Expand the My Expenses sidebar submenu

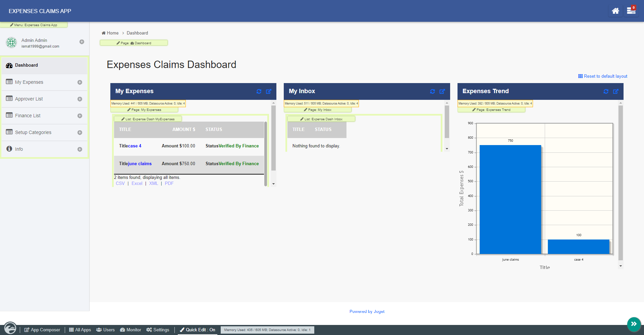coord(80,82)
